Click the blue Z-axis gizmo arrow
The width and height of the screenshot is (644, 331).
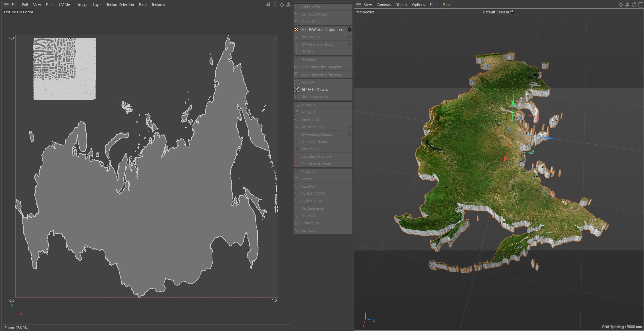549,138
